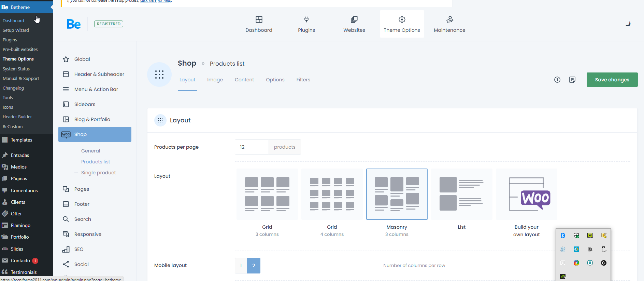This screenshot has width=644, height=281.
Task: Click the Responsive devices icon
Action: (66, 234)
